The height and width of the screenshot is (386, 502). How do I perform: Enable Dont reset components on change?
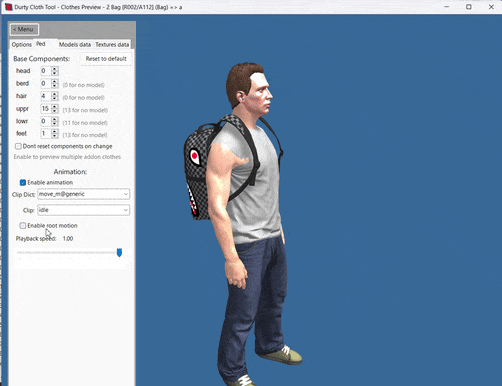(18, 146)
